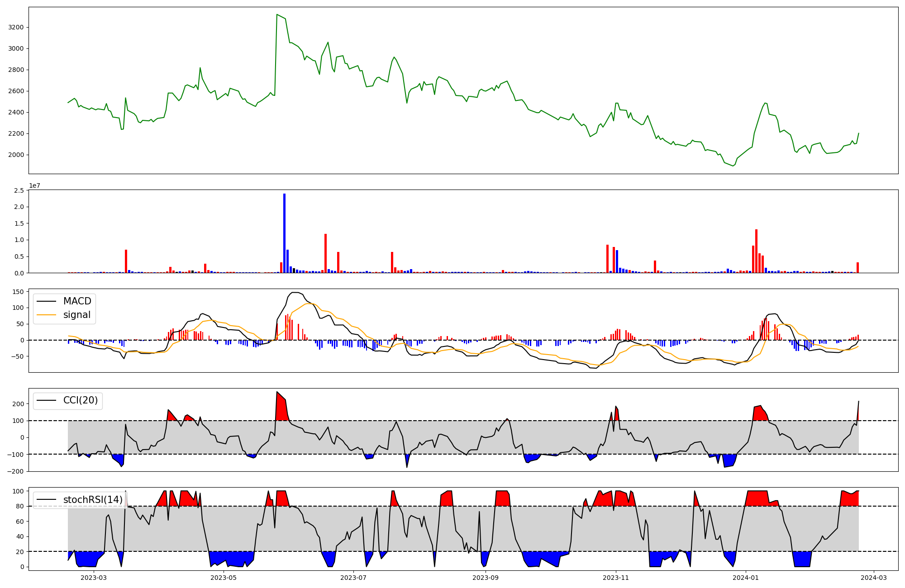Click the 2024-03 date axis label
This screenshot has width=905, height=588.
coord(873,578)
